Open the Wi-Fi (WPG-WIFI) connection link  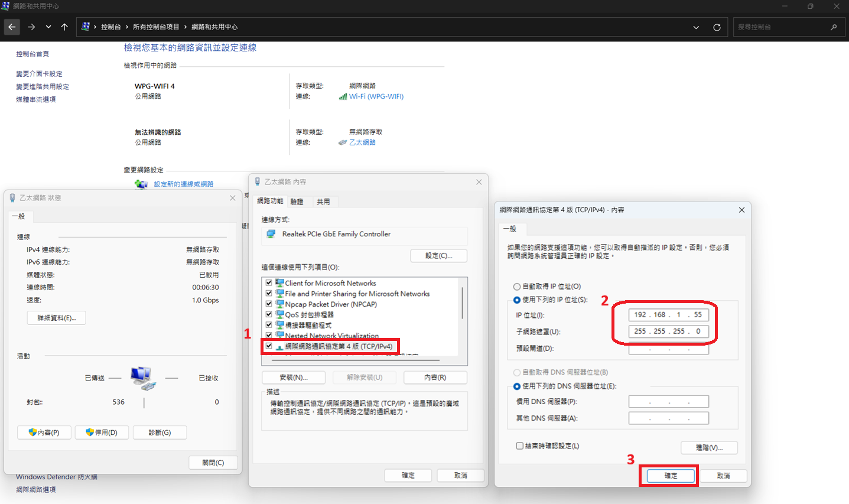point(376,97)
